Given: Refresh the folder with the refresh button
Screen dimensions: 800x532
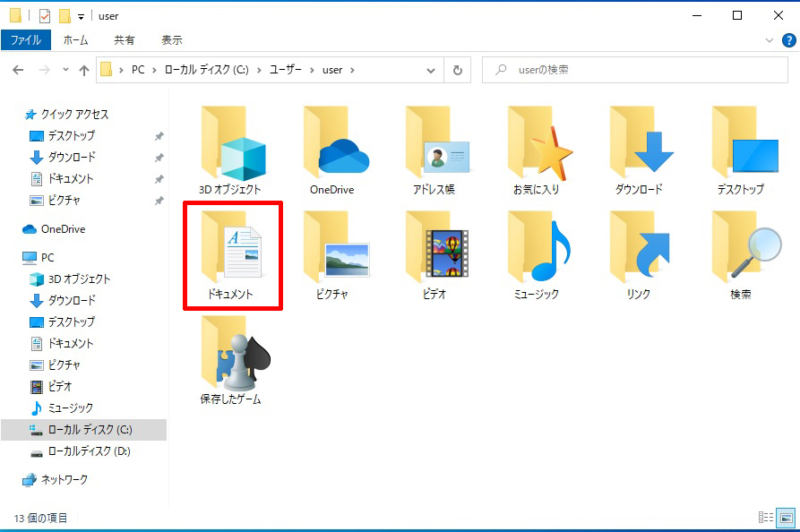Looking at the screenshot, I should pyautogui.click(x=457, y=70).
